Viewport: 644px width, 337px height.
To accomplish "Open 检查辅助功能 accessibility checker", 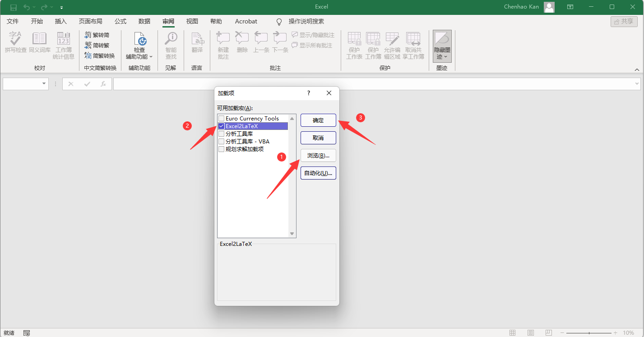I will (139, 46).
